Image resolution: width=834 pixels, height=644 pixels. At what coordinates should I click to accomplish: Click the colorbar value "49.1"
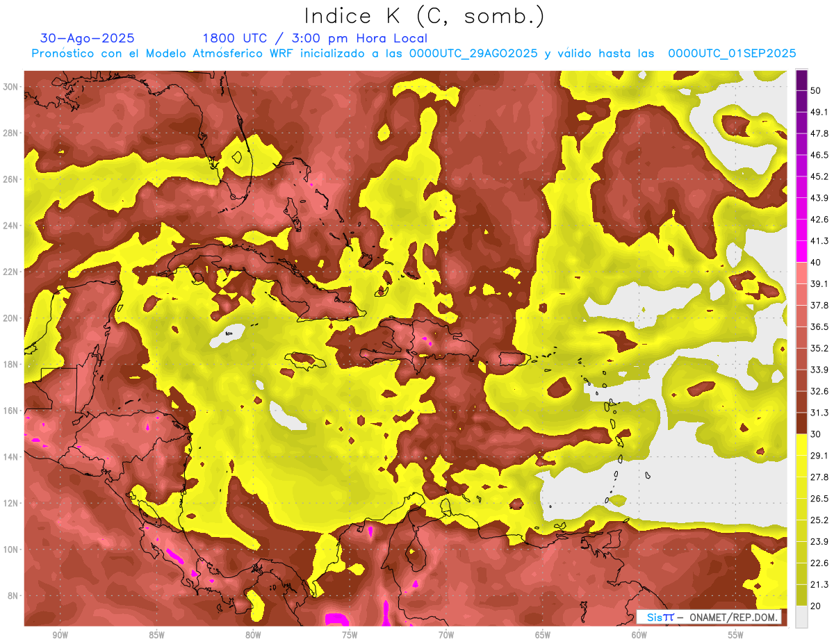819,112
